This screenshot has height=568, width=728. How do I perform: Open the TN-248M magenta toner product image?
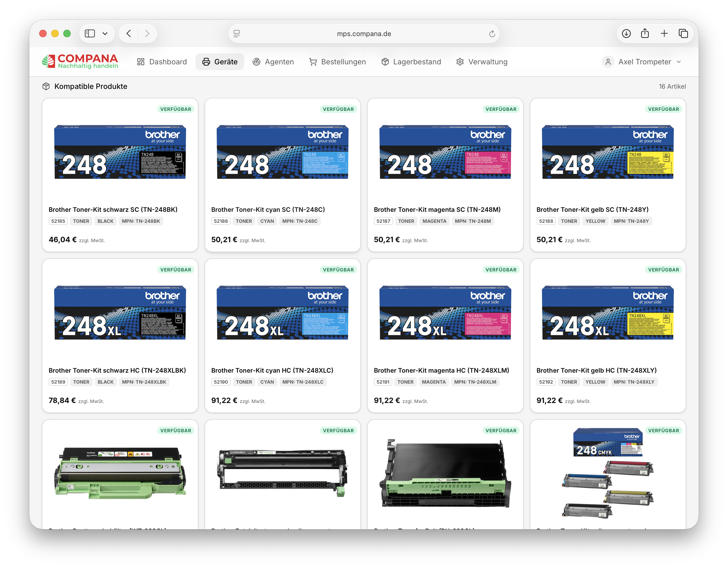(x=445, y=152)
